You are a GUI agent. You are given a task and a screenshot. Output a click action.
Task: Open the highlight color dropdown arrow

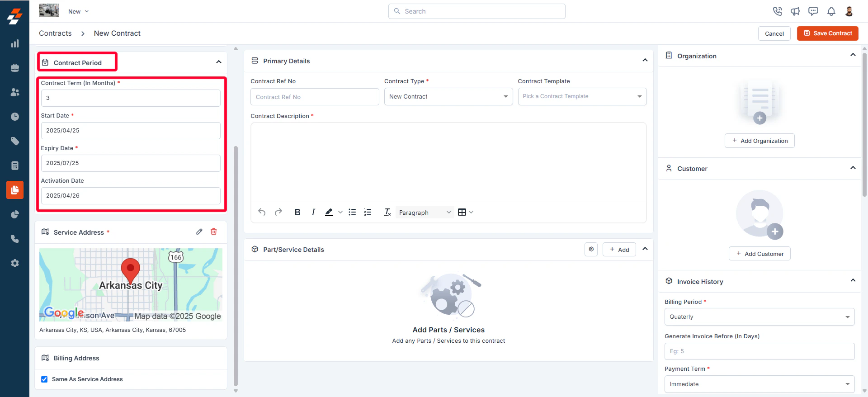pyautogui.click(x=340, y=212)
